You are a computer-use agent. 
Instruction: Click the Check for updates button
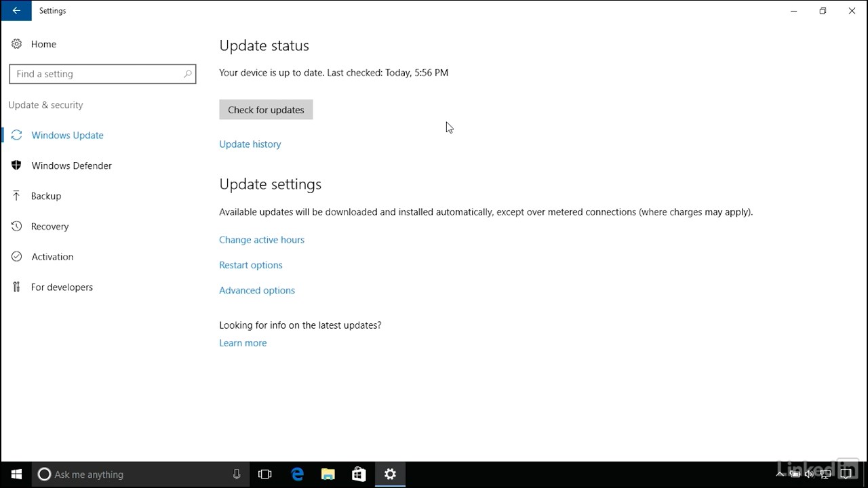266,110
